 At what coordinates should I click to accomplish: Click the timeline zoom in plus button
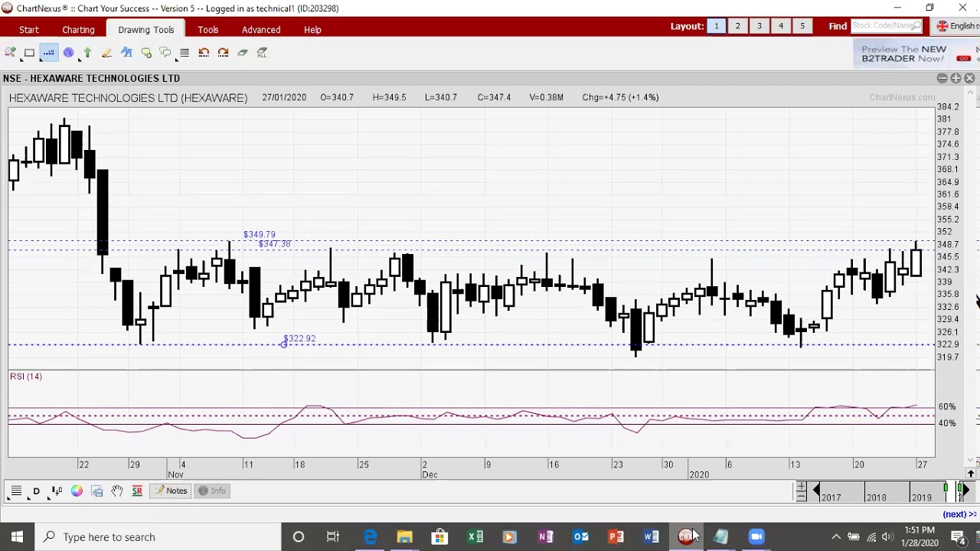pyautogui.click(x=801, y=487)
